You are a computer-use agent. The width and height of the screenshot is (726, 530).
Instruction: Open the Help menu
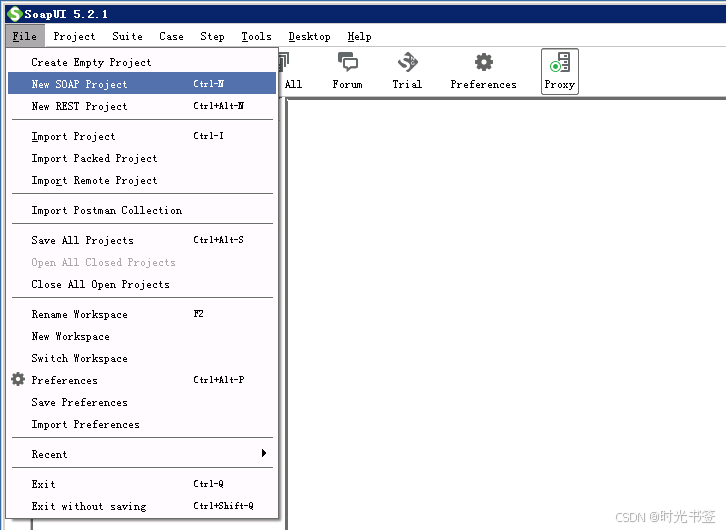point(359,36)
